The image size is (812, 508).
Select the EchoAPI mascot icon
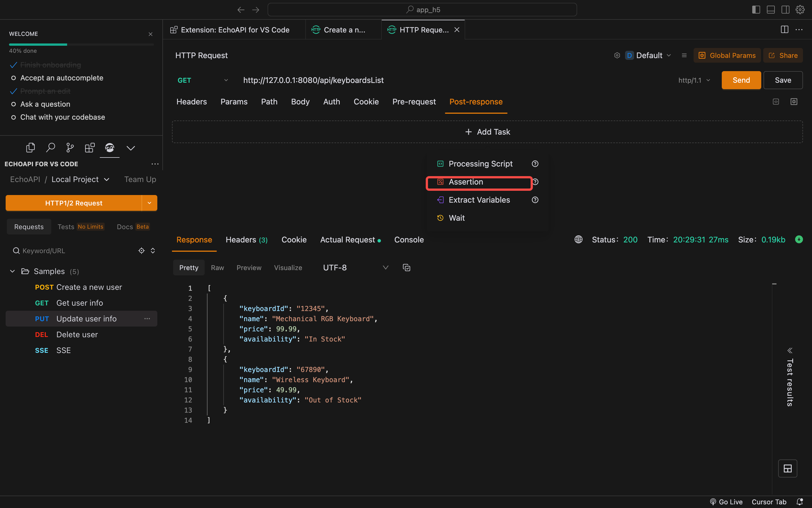pyautogui.click(x=110, y=148)
